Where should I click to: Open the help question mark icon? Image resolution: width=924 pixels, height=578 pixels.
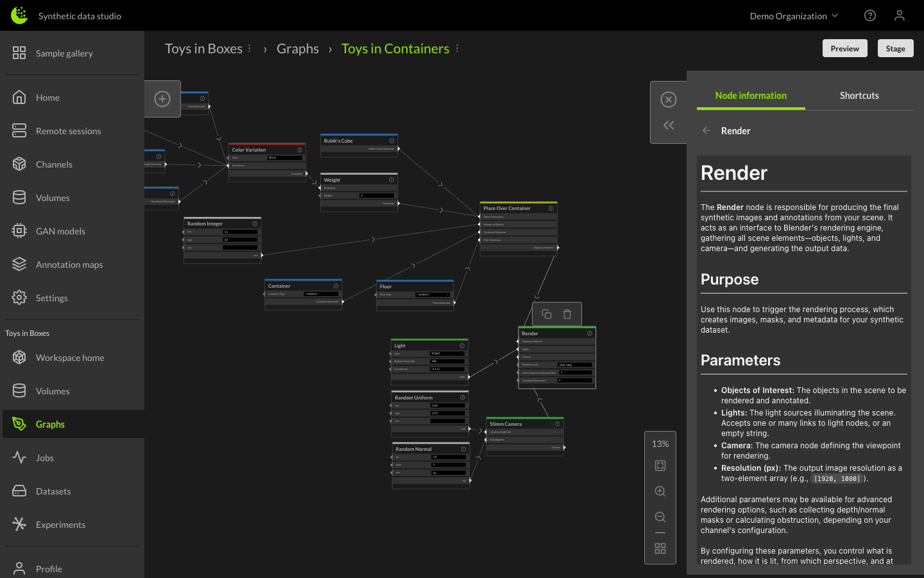[x=869, y=15]
